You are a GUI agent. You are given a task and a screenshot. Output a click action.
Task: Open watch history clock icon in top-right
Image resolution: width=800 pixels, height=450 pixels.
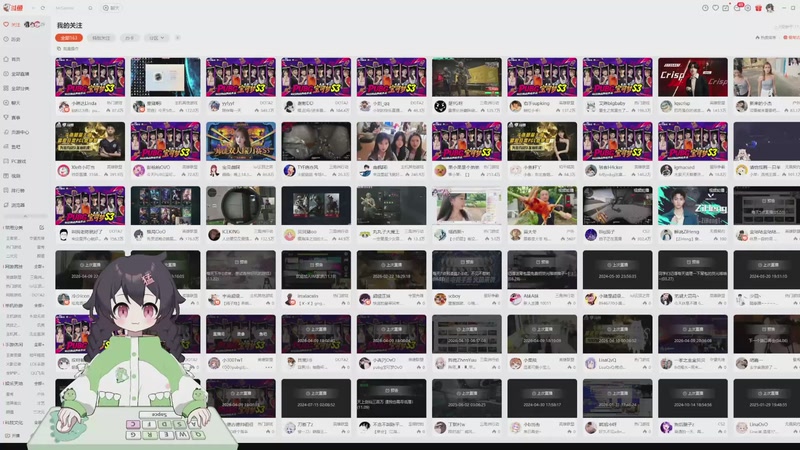pos(705,8)
